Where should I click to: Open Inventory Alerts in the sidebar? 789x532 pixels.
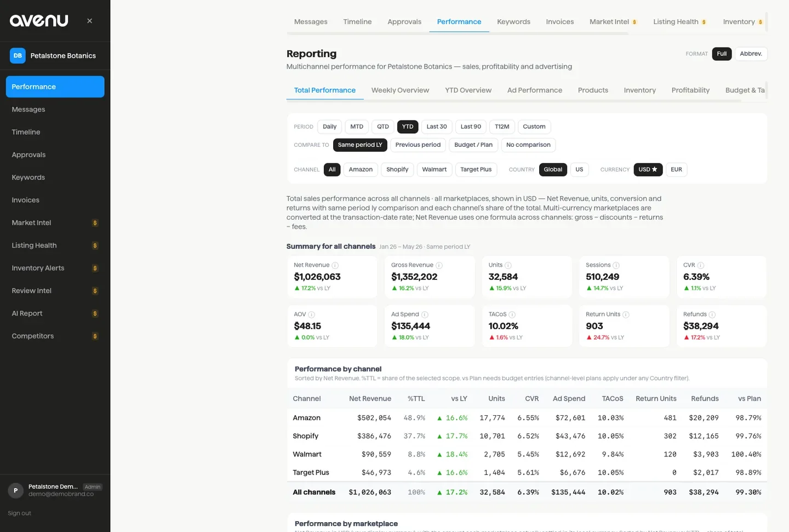[55, 268]
